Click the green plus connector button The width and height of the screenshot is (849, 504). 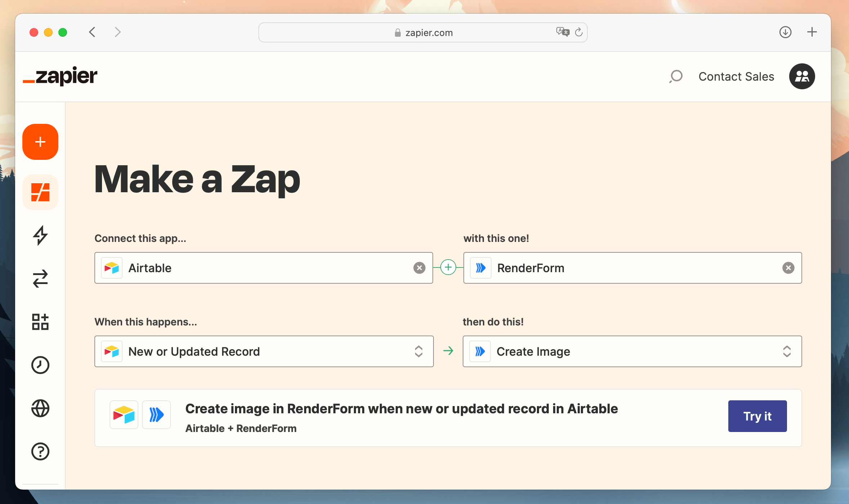tap(448, 267)
